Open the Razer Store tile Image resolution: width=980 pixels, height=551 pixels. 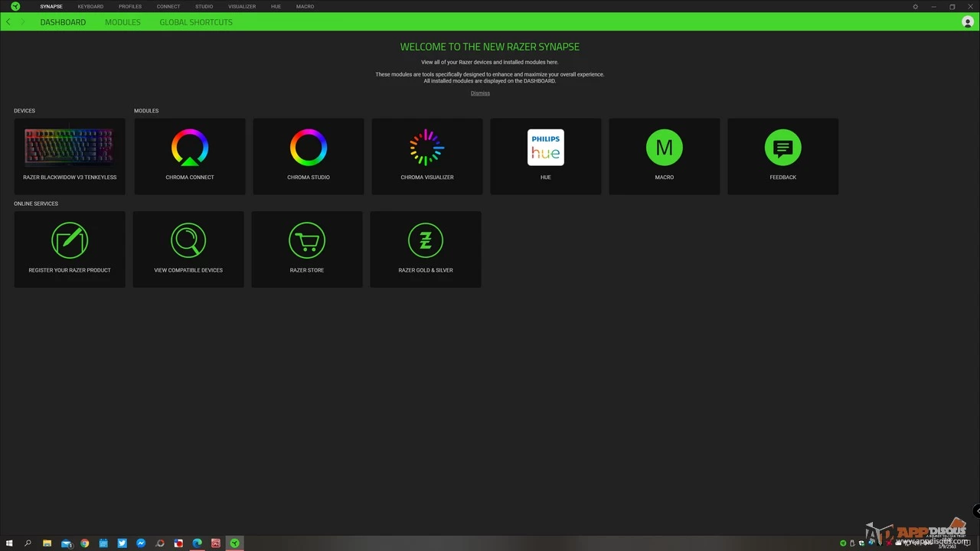[307, 249]
